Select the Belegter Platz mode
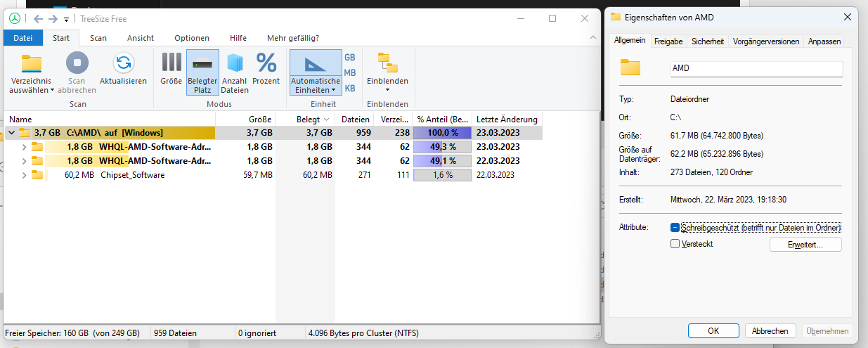 [202, 72]
